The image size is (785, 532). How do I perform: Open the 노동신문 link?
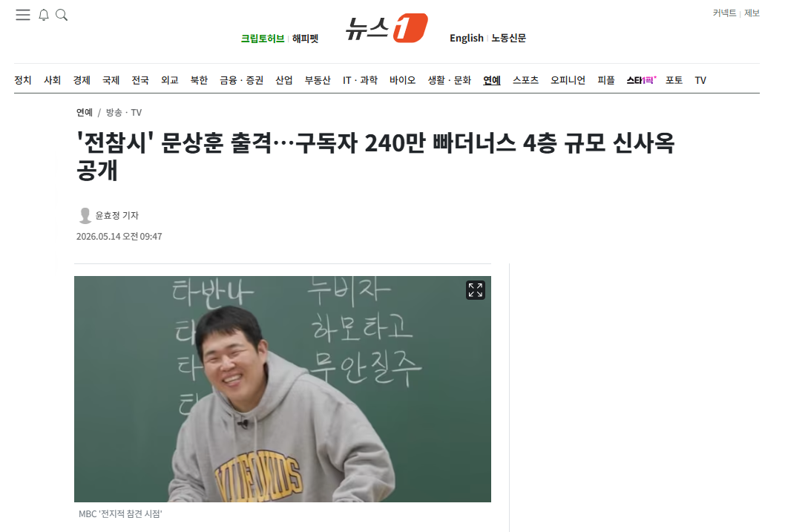pos(509,38)
